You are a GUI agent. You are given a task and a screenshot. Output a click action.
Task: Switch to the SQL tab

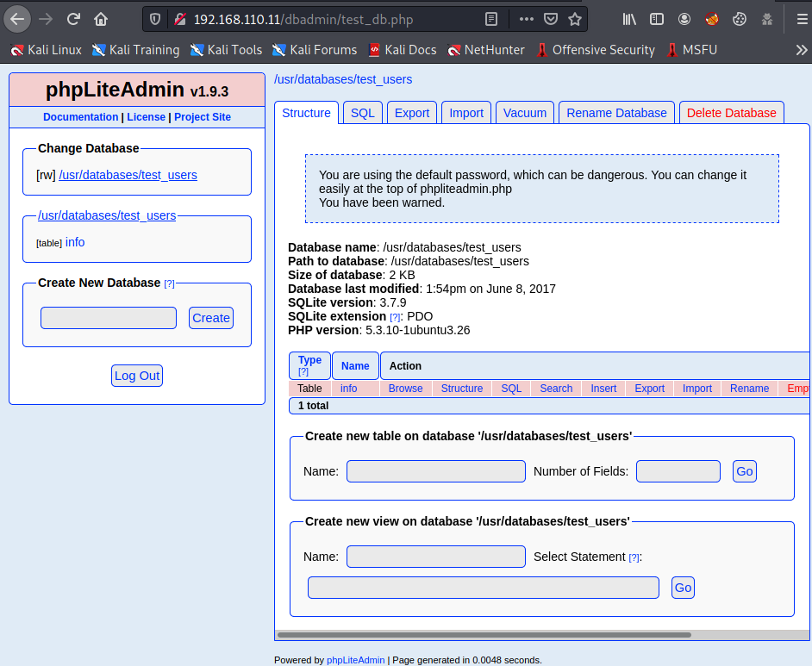click(x=363, y=113)
